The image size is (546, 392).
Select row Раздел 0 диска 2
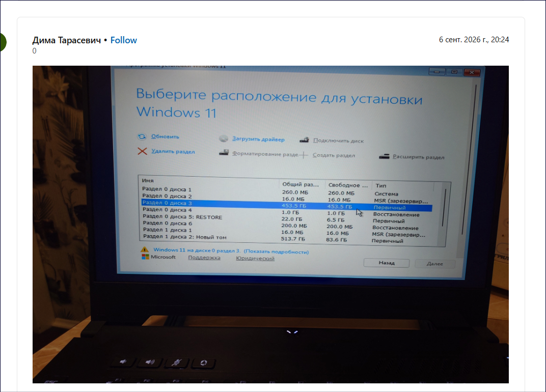tap(286, 198)
